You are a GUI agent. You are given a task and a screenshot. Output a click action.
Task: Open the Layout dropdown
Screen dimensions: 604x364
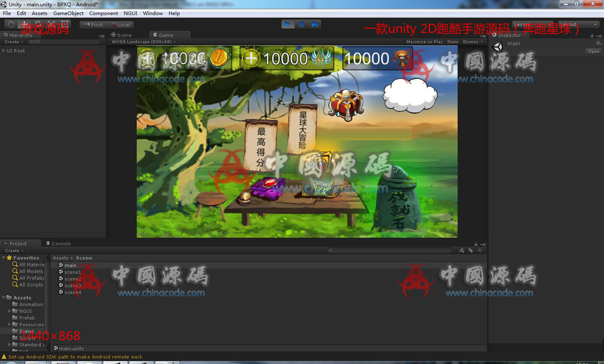pos(578,24)
